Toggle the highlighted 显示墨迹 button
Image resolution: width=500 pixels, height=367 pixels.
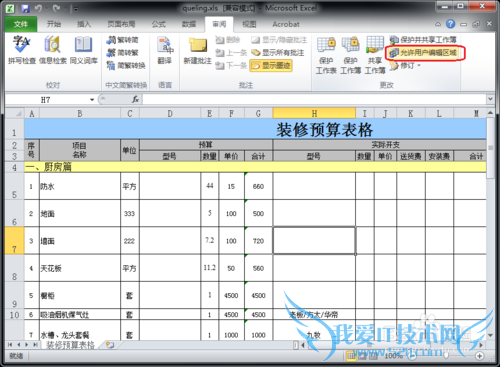pyautogui.click(x=271, y=65)
